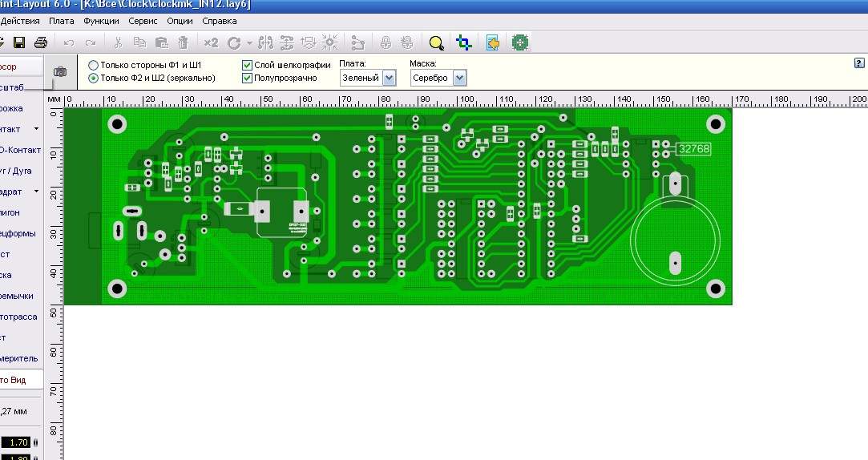Screen dimensions: 868x460
Task: Select the SMD-Контакт tool
Action: click(21, 150)
